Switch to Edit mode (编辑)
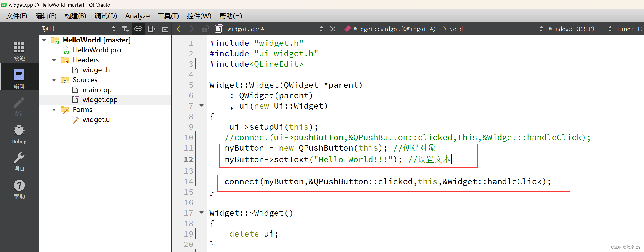This screenshot has width=644, height=252. [19, 79]
